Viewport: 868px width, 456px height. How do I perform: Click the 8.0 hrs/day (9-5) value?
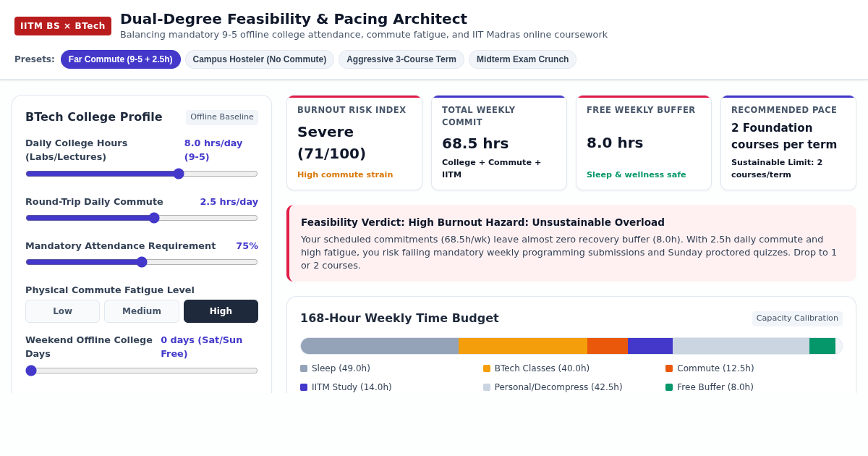(x=213, y=150)
